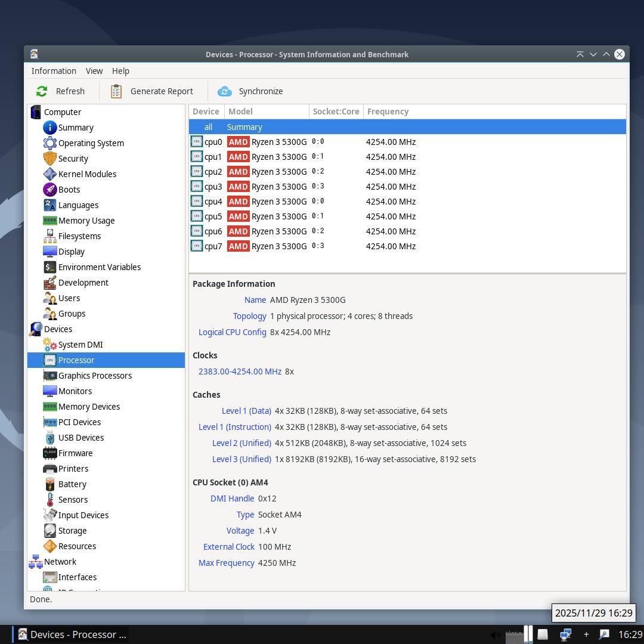Screen dimensions: 644x644
Task: Open the Information menu
Action: pyautogui.click(x=54, y=71)
